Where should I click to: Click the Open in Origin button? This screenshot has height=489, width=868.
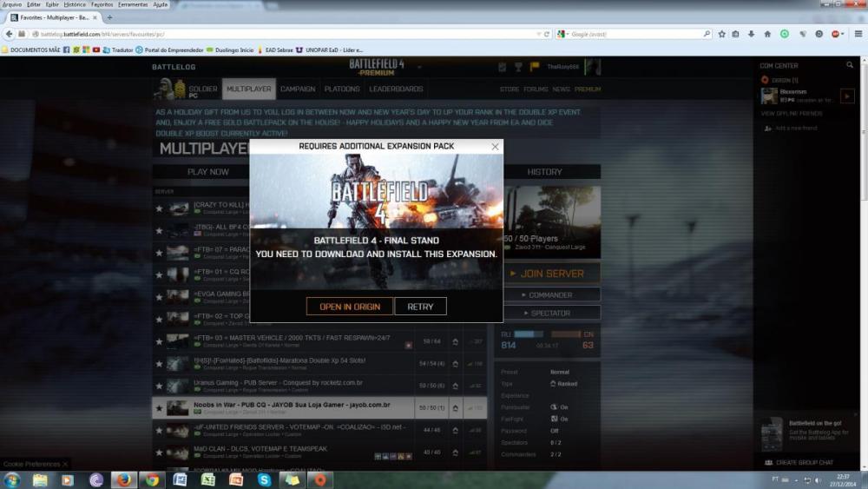(349, 307)
